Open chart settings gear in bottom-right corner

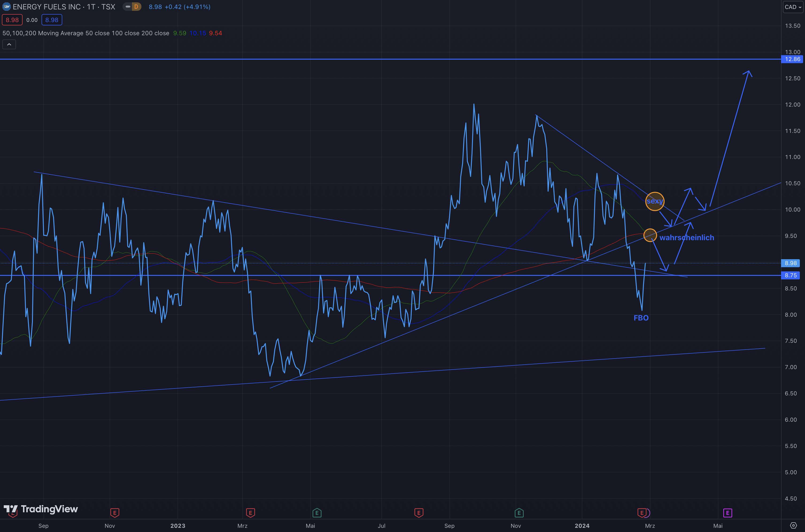[x=793, y=526]
